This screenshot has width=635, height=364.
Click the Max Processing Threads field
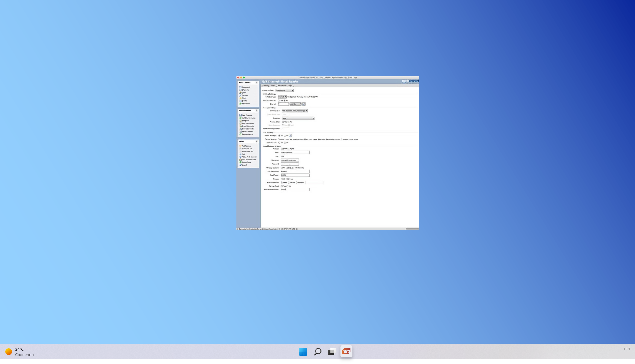(285, 129)
